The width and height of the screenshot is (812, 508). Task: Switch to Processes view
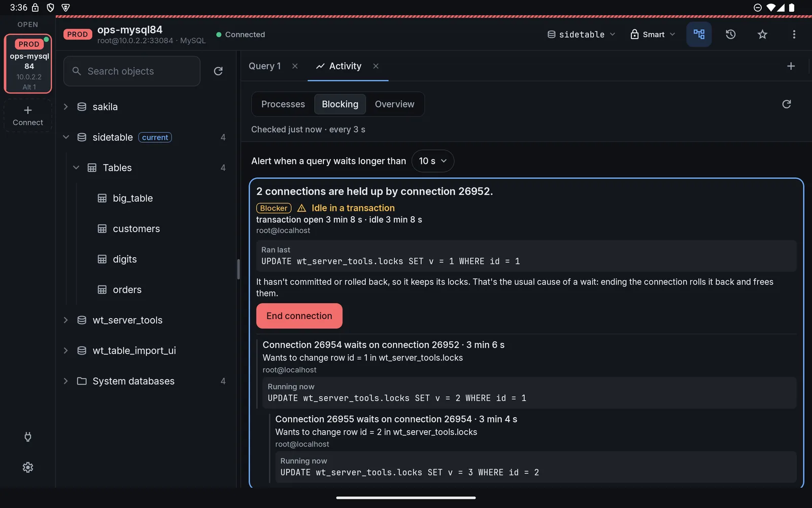[x=283, y=104]
